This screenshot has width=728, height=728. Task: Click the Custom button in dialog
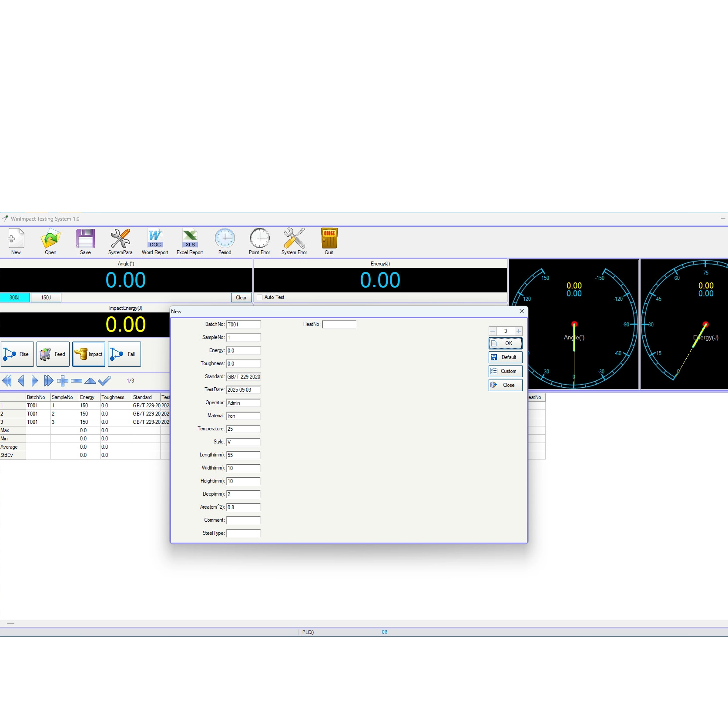click(505, 371)
